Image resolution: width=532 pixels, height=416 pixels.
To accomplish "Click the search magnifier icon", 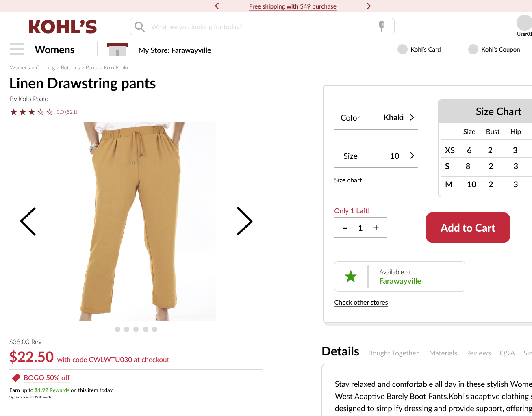I will tap(139, 27).
